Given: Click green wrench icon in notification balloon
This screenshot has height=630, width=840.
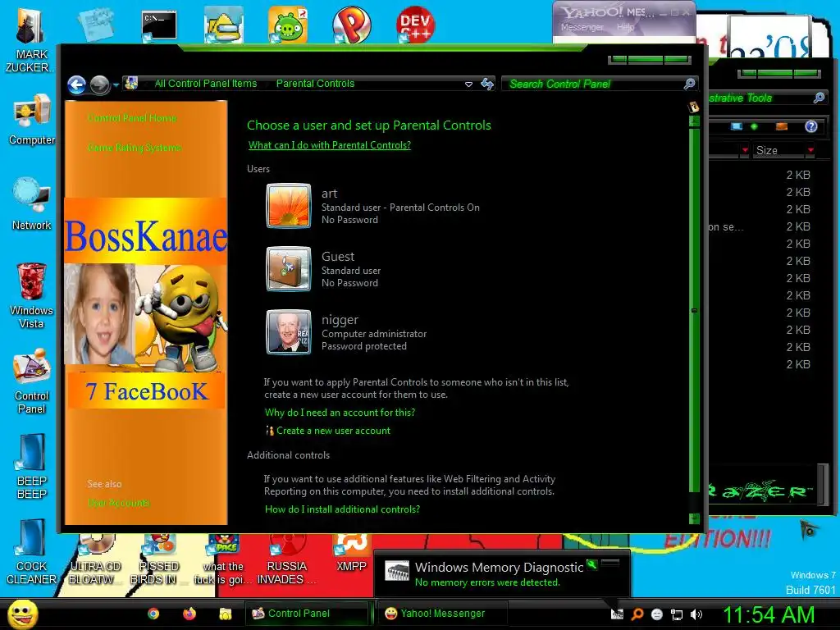Looking at the screenshot, I should tap(592, 564).
